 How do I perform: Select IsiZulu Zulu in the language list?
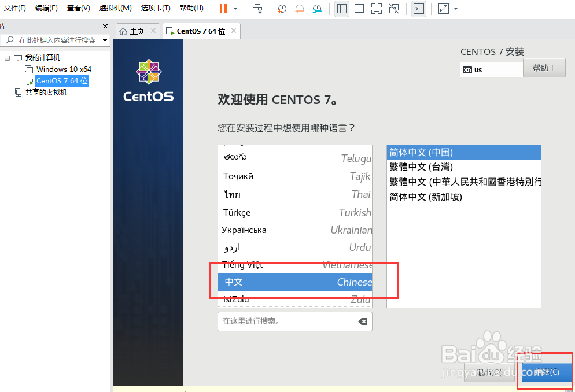point(295,299)
